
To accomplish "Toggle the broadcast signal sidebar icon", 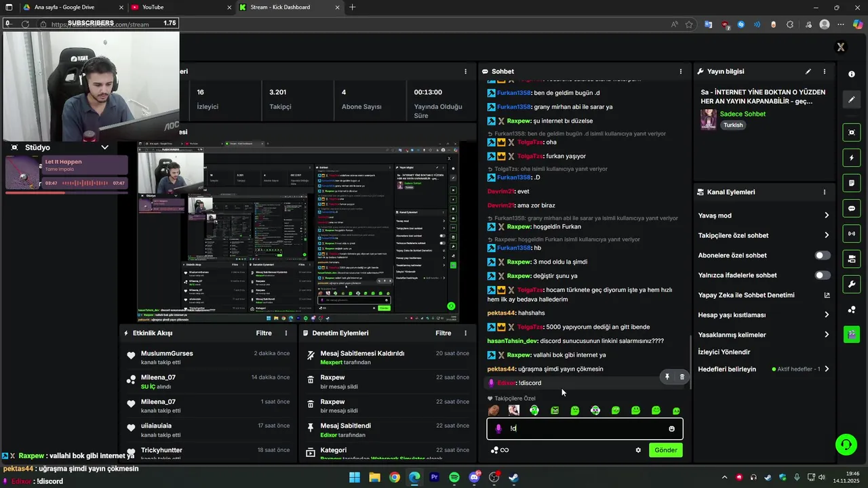I will 852,234.
